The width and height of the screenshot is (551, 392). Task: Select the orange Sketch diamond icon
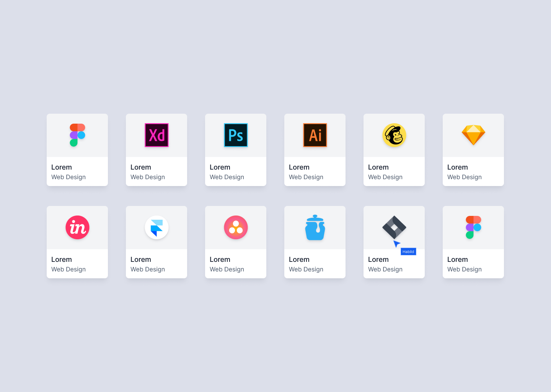(473, 135)
